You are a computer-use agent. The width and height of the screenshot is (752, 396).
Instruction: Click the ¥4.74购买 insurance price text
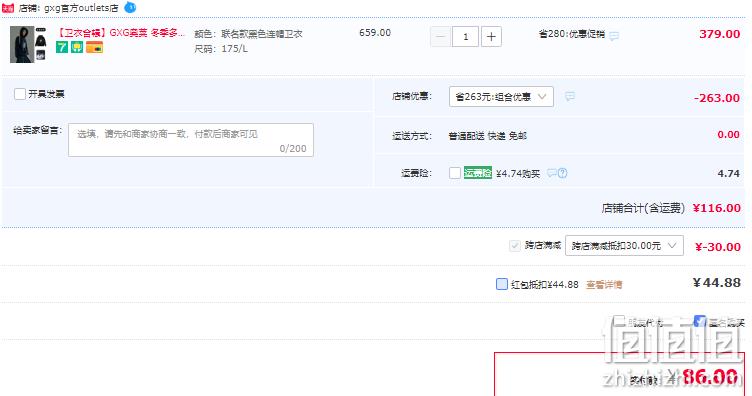(518, 174)
